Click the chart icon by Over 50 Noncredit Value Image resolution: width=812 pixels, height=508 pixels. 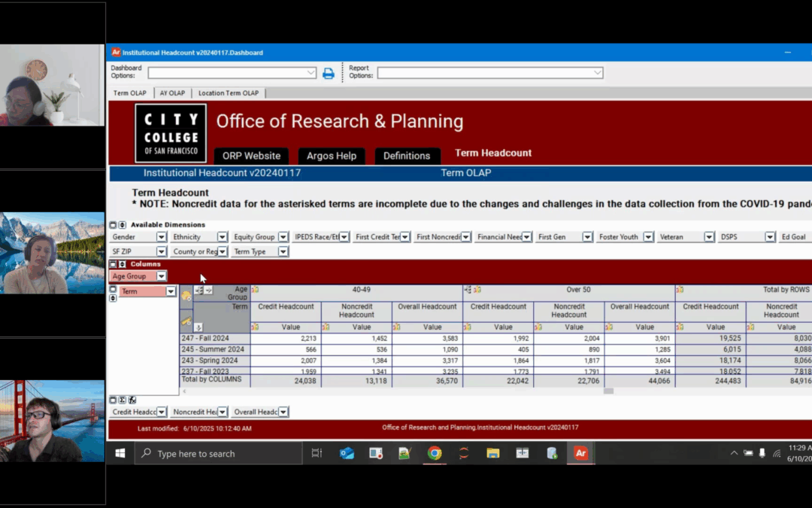point(538,327)
